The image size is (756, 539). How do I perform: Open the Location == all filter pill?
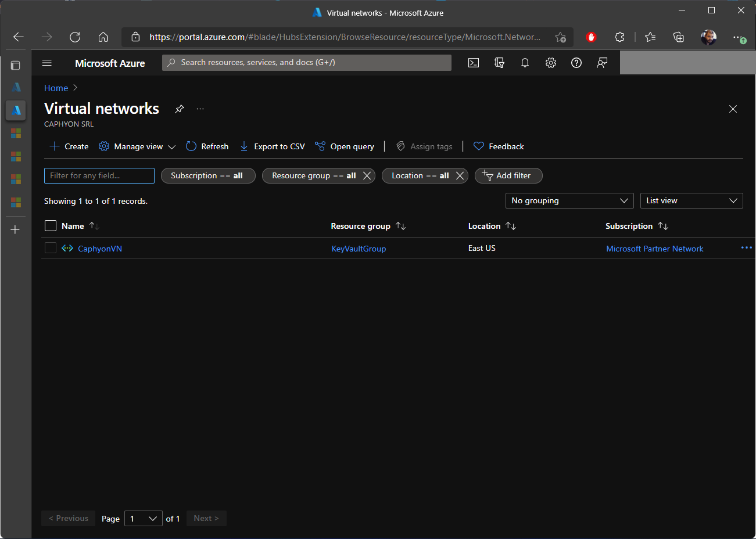(420, 175)
